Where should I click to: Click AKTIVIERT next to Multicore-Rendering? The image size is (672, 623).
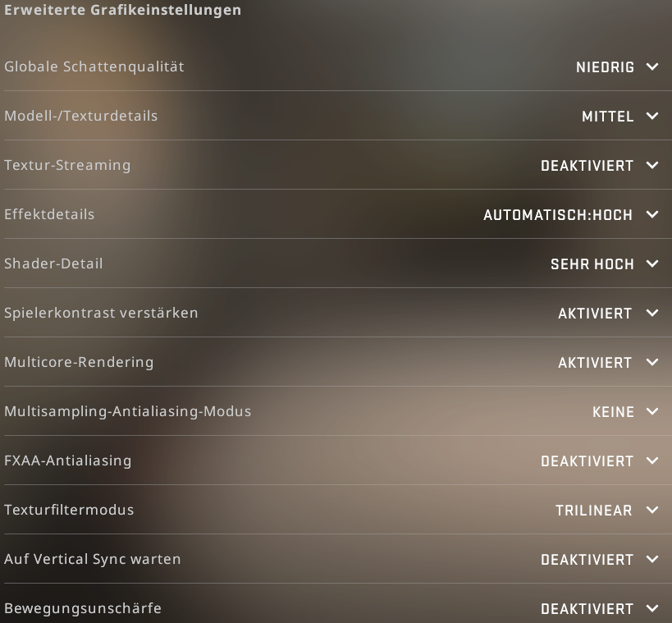coord(595,363)
